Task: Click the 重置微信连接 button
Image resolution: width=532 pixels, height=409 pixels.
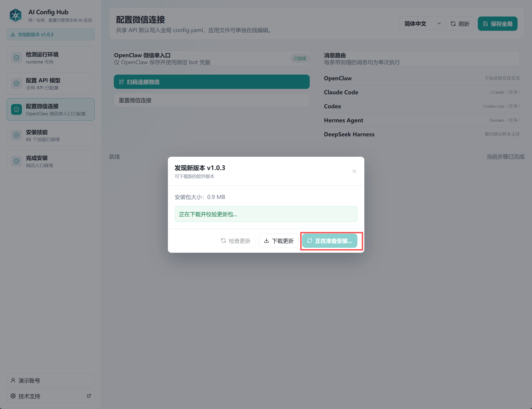Action: pos(212,100)
